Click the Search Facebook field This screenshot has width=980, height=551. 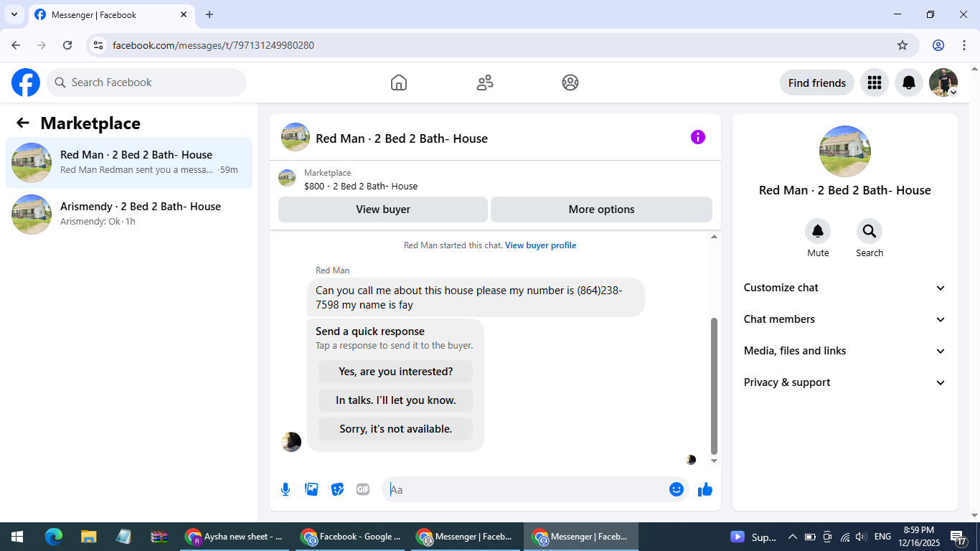click(x=146, y=83)
